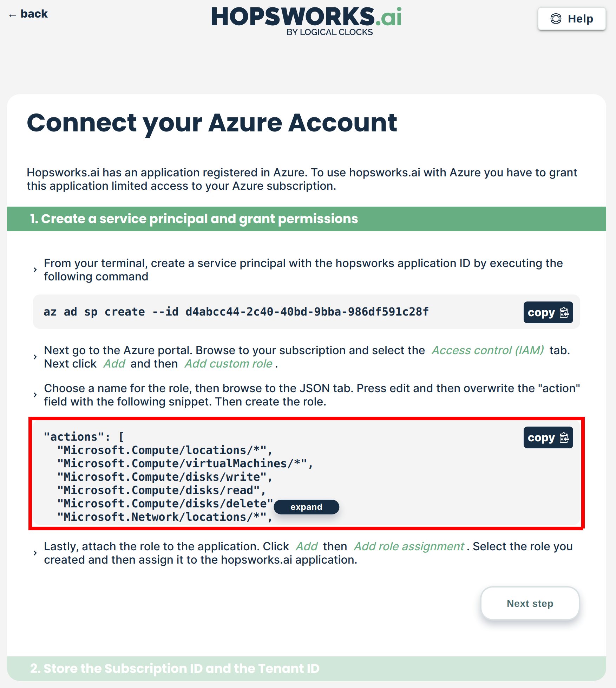Click chevron bullet before Azure portal step

coord(35,357)
